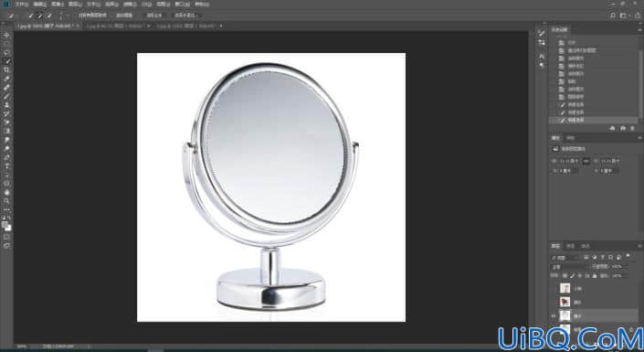
Task: Select the Eyedropper tool
Action: pyautogui.click(x=6, y=79)
